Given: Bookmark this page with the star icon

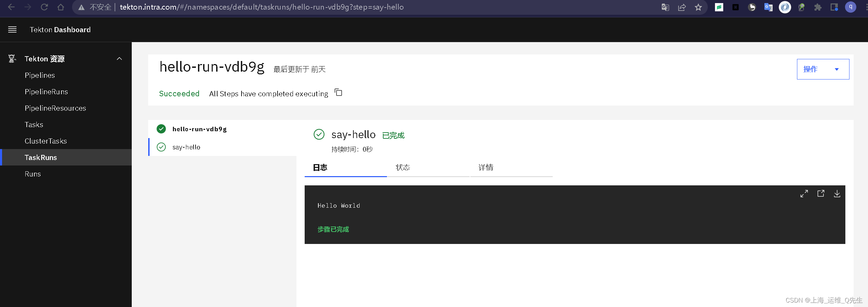Looking at the screenshot, I should [x=698, y=7].
